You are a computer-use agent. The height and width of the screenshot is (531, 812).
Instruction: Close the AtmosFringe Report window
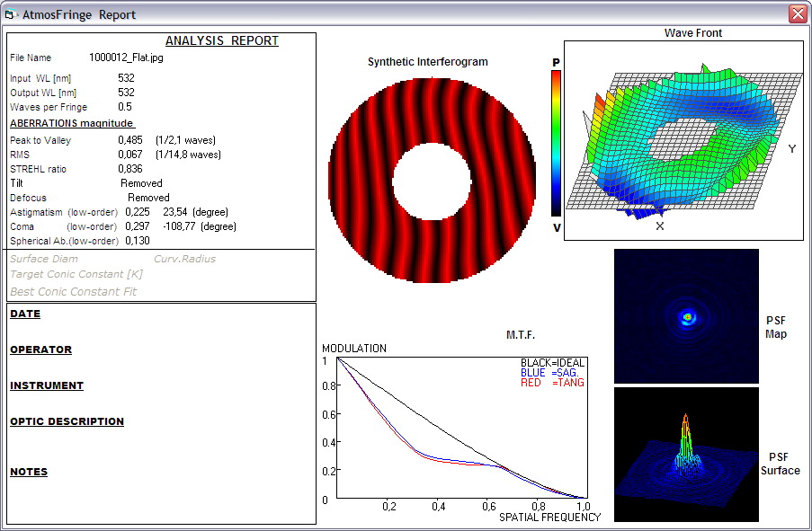(x=797, y=14)
